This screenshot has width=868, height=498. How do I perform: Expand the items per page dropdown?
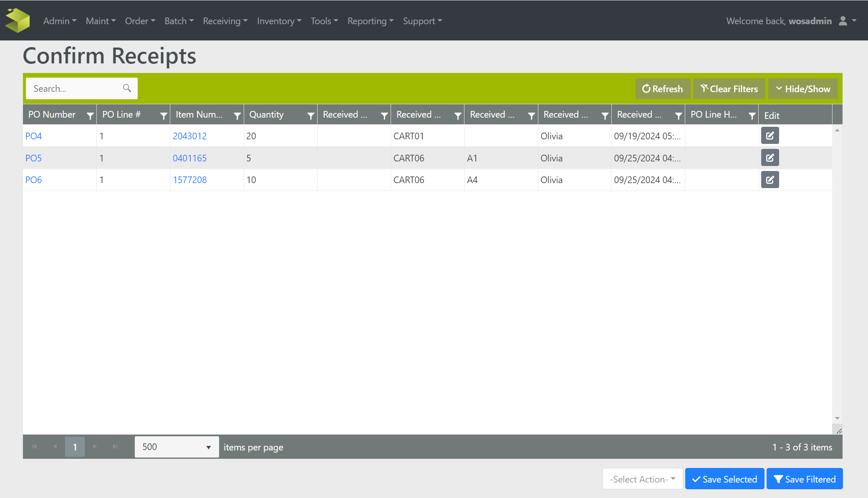[208, 447]
